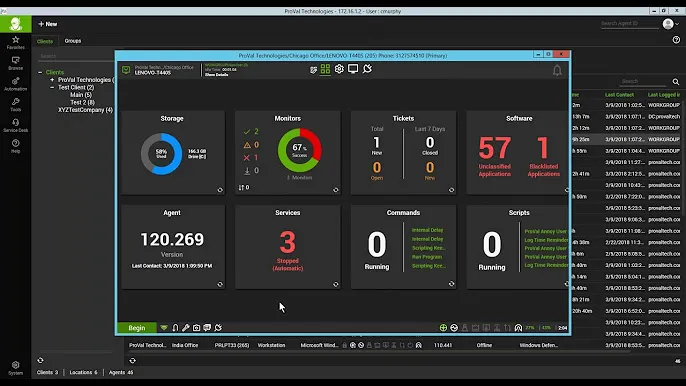
Task: Click the wrench tool icon in bottom bar
Action: (186, 327)
